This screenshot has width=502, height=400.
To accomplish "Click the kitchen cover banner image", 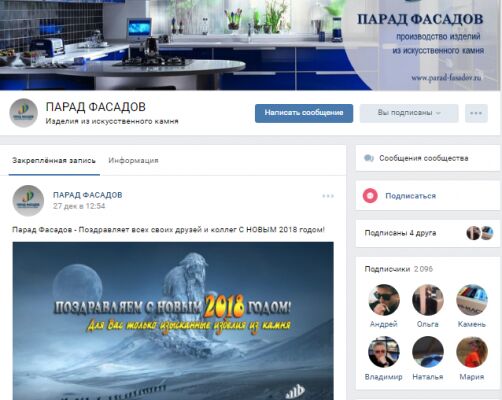I will (250, 45).
